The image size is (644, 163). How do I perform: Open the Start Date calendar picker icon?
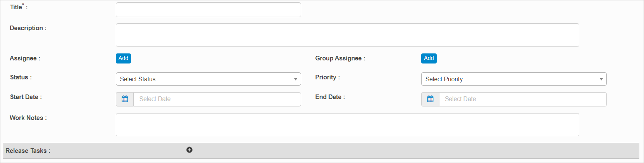click(x=125, y=99)
